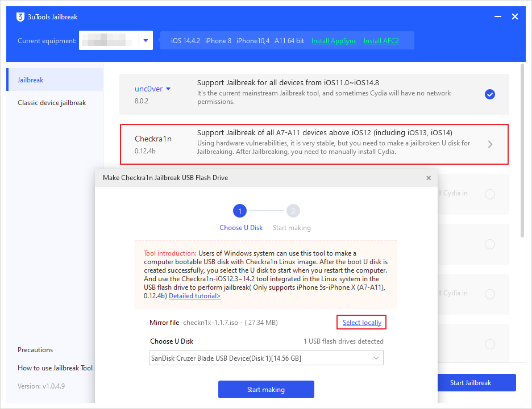Select Checkra1n jailbreak tool name
The width and height of the screenshot is (532, 409).
[153, 139]
